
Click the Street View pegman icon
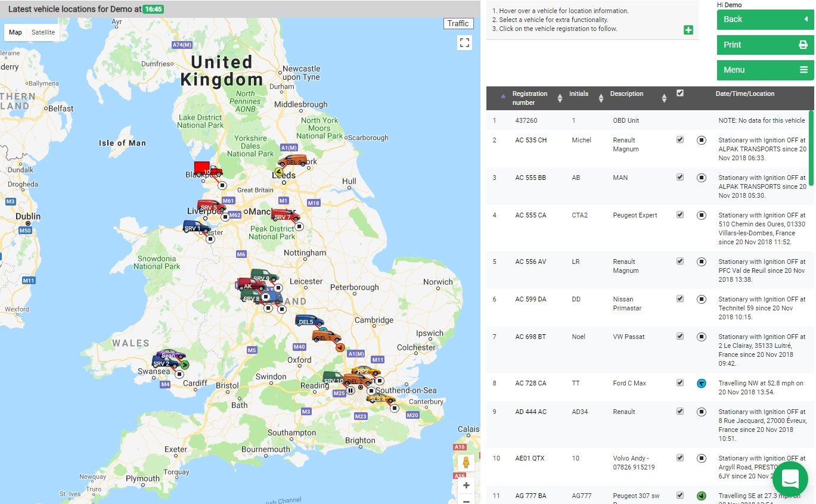pos(466,462)
